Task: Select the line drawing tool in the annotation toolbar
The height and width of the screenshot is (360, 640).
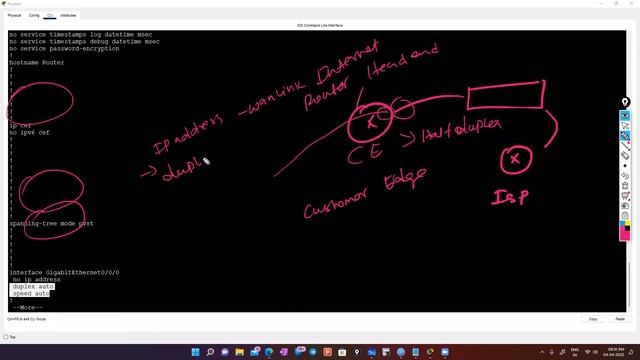Action: click(x=625, y=146)
